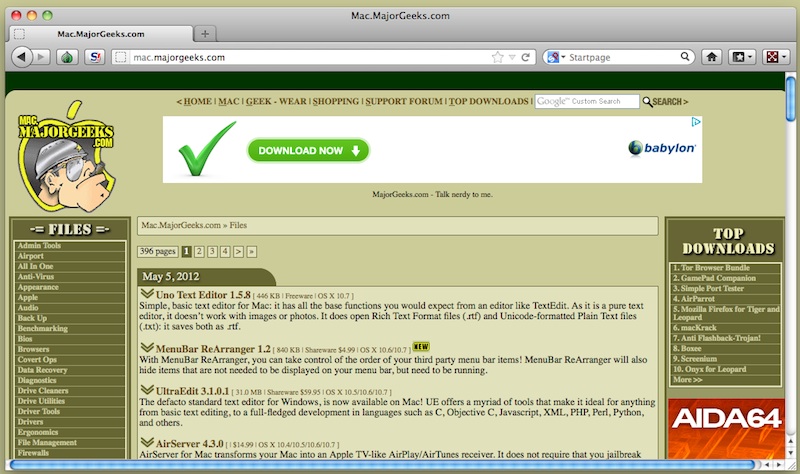Open the TOP DOWNLOADS navigation link
The image size is (800, 474).
click(488, 102)
